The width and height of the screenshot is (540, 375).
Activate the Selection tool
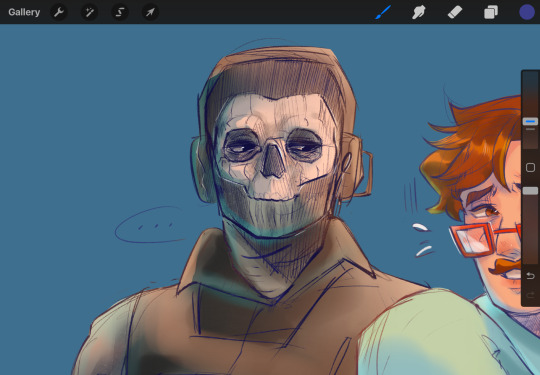click(x=120, y=12)
